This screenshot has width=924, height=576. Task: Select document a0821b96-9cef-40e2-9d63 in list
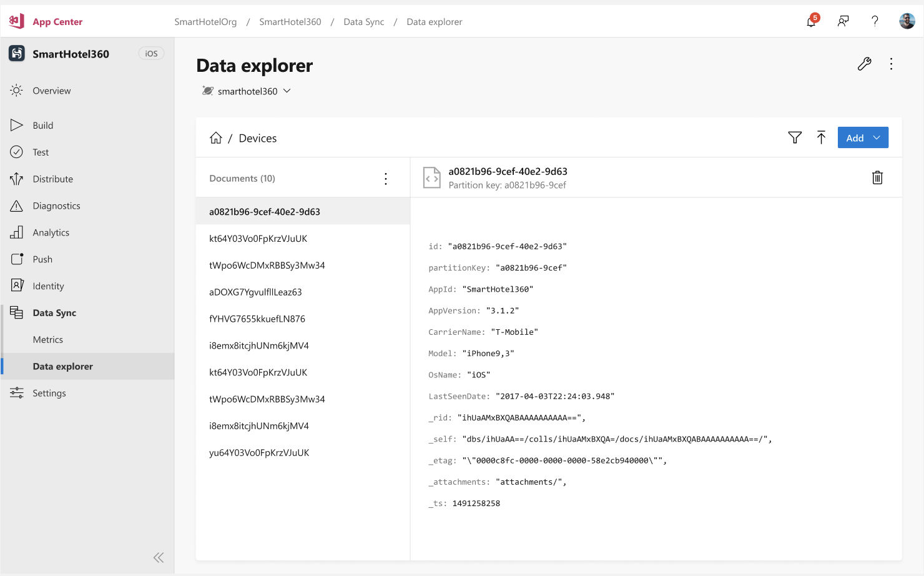pyautogui.click(x=303, y=212)
